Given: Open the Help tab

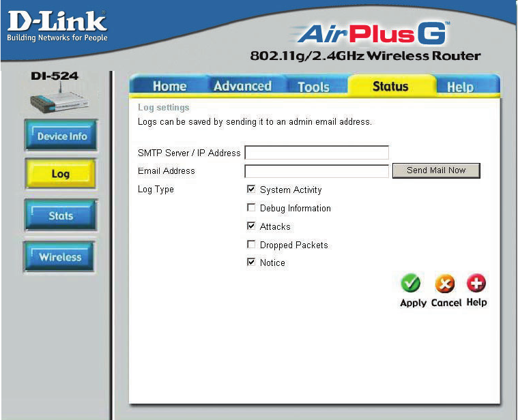Looking at the screenshot, I should [460, 87].
